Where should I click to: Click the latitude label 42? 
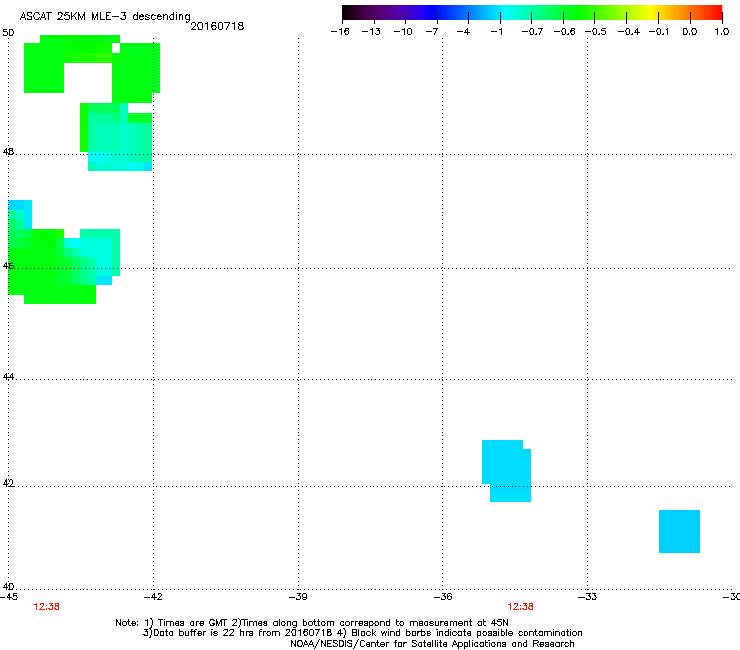[x=8, y=483]
